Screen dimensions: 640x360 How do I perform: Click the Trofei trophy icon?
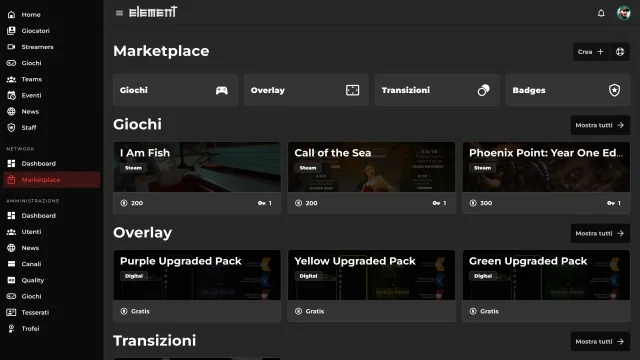point(11,329)
